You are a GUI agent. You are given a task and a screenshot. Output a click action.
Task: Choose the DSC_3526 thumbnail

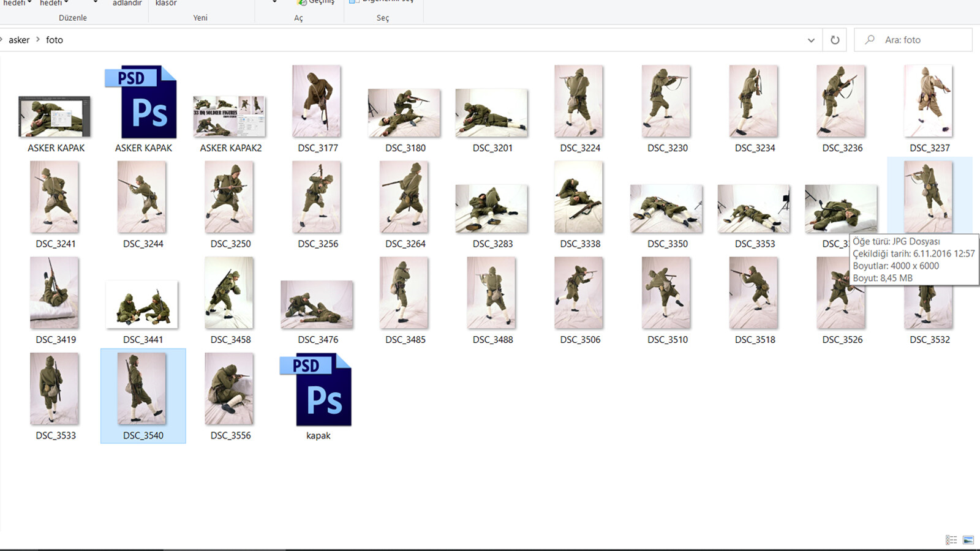point(841,293)
